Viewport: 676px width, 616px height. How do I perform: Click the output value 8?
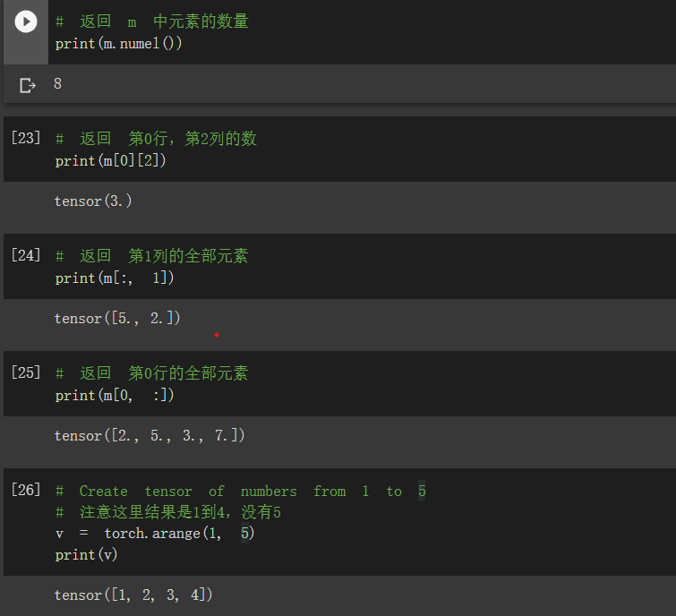[x=57, y=83]
